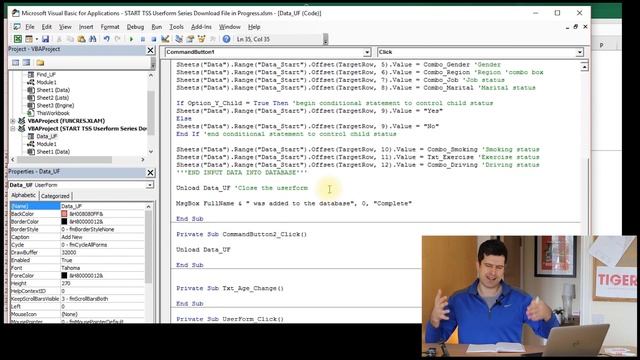
Task: Click the Insert UserForm toolbar icon
Action: (x=29, y=39)
